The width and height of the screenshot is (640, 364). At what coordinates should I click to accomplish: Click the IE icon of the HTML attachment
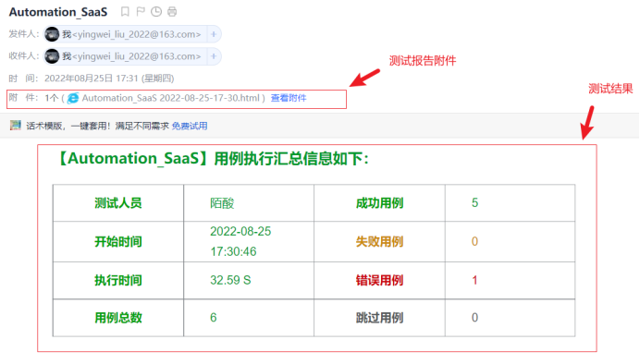(x=73, y=98)
